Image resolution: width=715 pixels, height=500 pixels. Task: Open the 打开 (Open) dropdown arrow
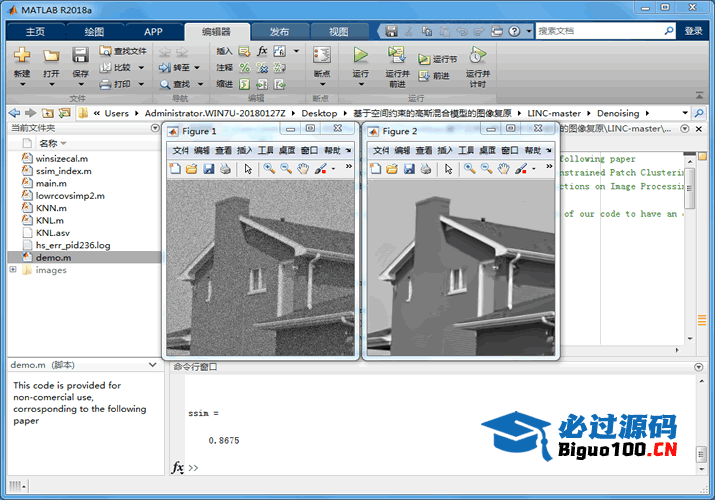coord(51,84)
